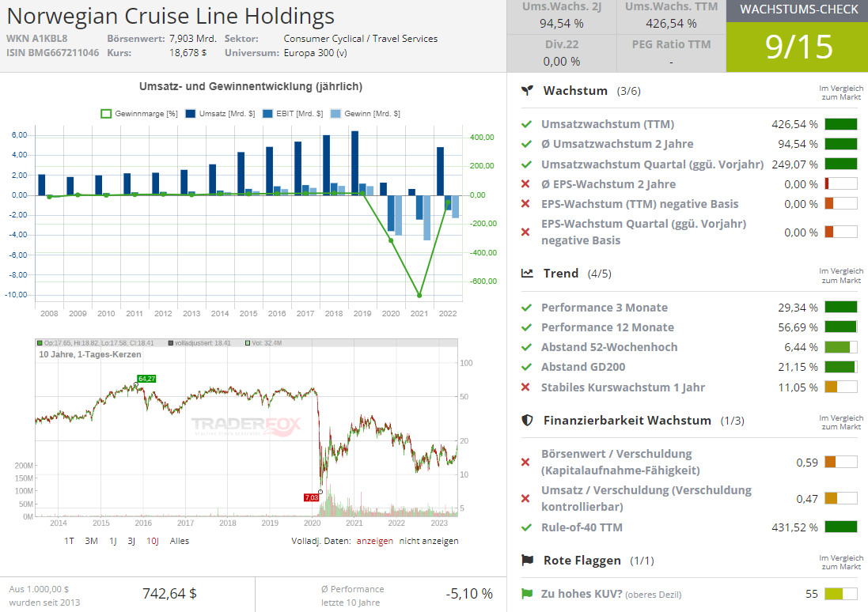Click red cross beside EPS-Wachstum (TTM)
Screen dimensions: 868x612
point(526,204)
